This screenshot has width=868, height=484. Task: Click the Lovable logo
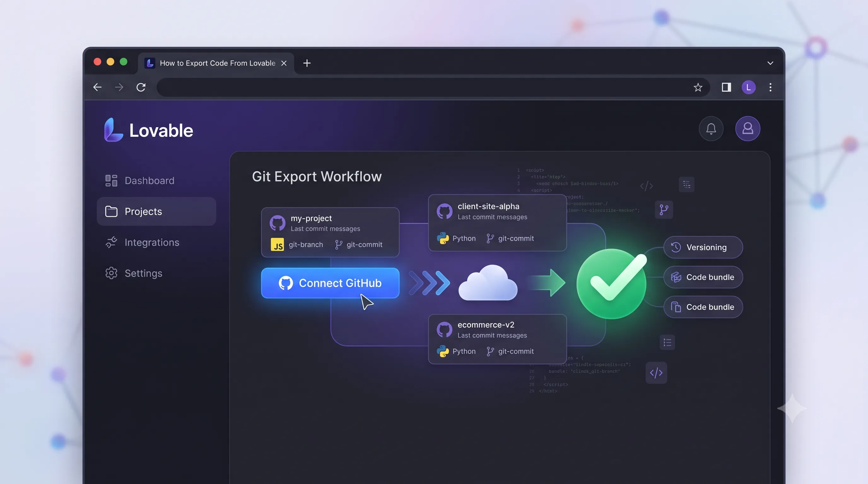[x=149, y=130]
